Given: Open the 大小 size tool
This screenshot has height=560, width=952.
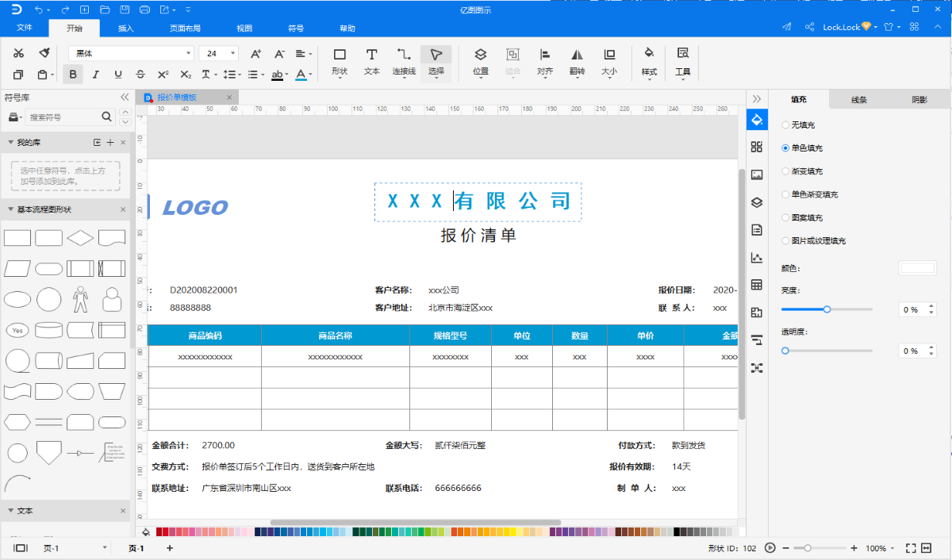Looking at the screenshot, I should (x=609, y=62).
